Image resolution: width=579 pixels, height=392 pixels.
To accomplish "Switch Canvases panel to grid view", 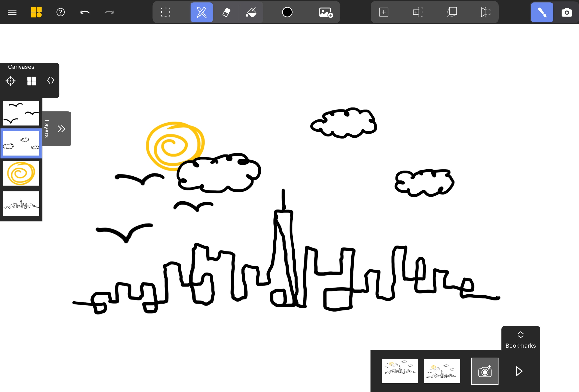I will (x=32, y=81).
